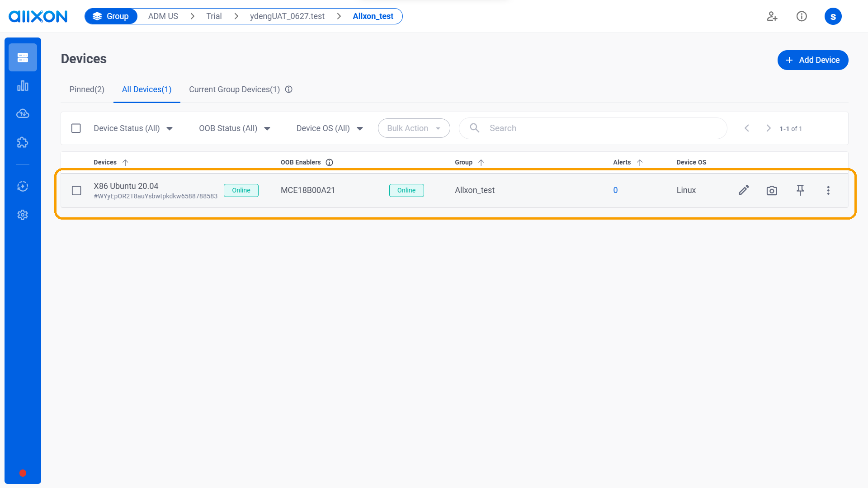Open the Bulk Action dropdown
Viewport: 868px width, 488px height.
(414, 128)
